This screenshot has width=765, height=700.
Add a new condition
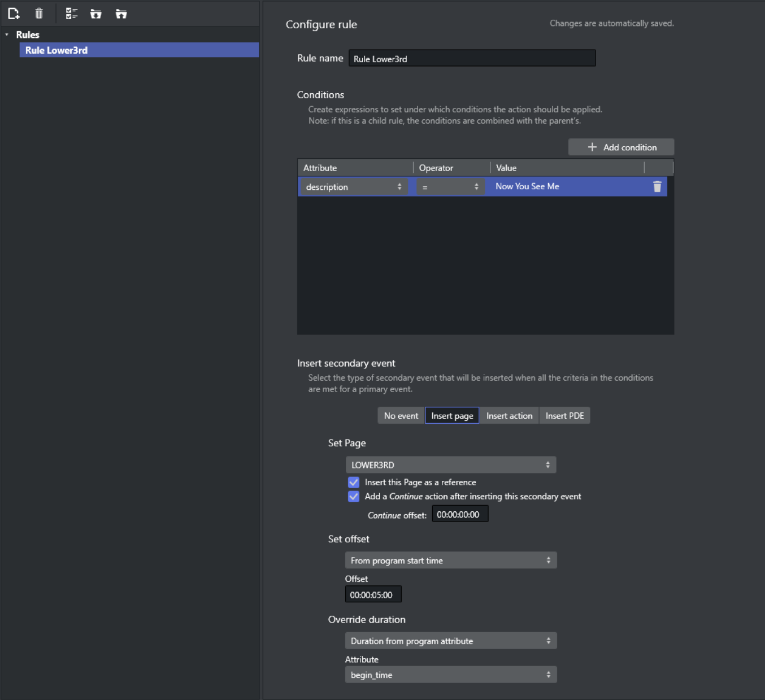[621, 147]
